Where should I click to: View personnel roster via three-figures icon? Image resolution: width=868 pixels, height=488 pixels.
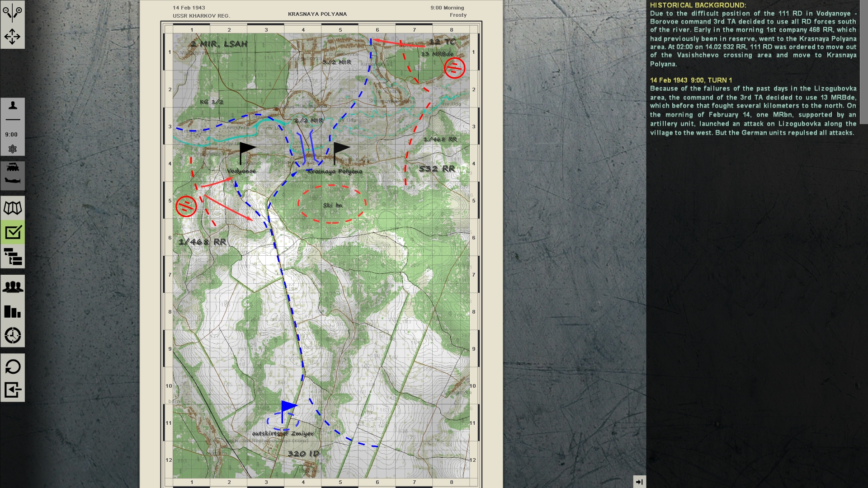click(x=12, y=286)
